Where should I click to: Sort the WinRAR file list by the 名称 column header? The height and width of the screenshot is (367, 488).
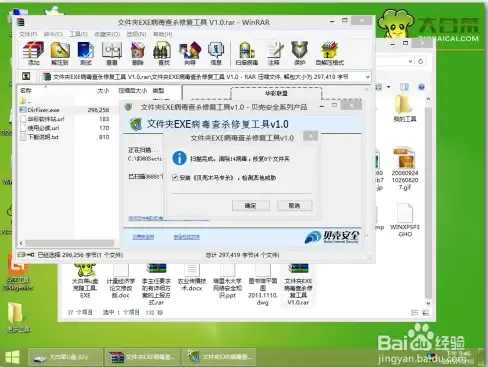pyautogui.click(x=26, y=90)
